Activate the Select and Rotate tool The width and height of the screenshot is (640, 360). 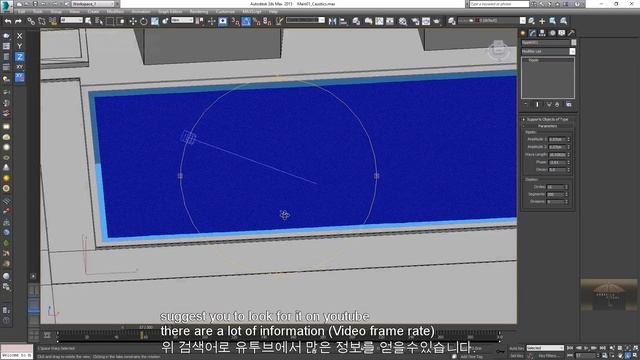(x=144, y=21)
